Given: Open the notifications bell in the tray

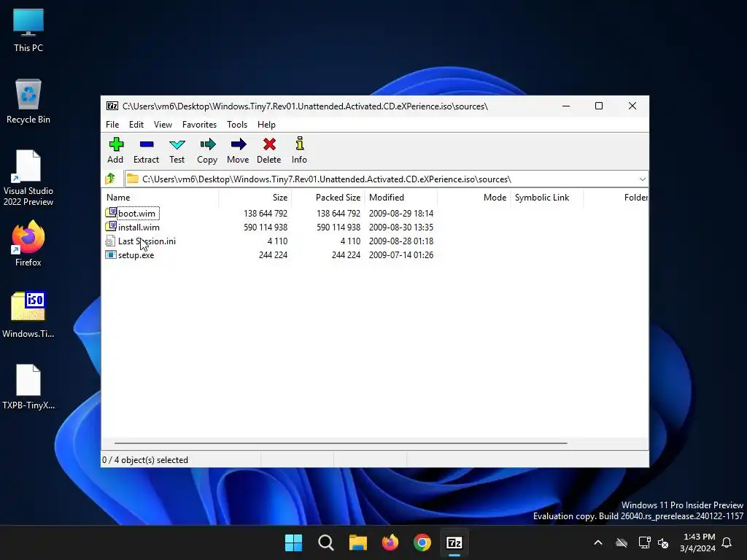Looking at the screenshot, I should (x=727, y=542).
